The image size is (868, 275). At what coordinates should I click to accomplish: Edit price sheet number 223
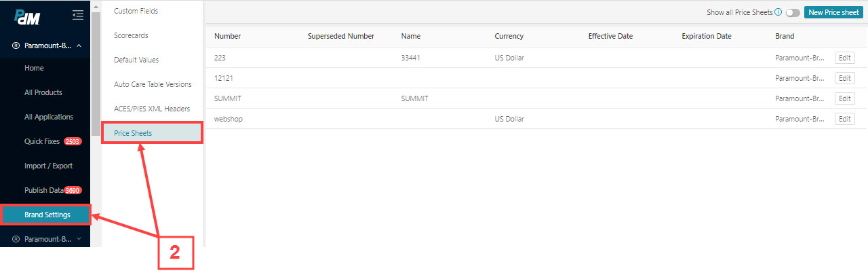coord(845,58)
